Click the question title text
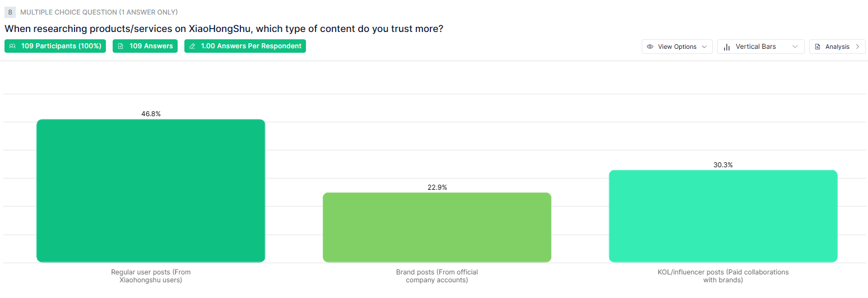Viewport: 868px width, 298px height. pyautogui.click(x=224, y=29)
